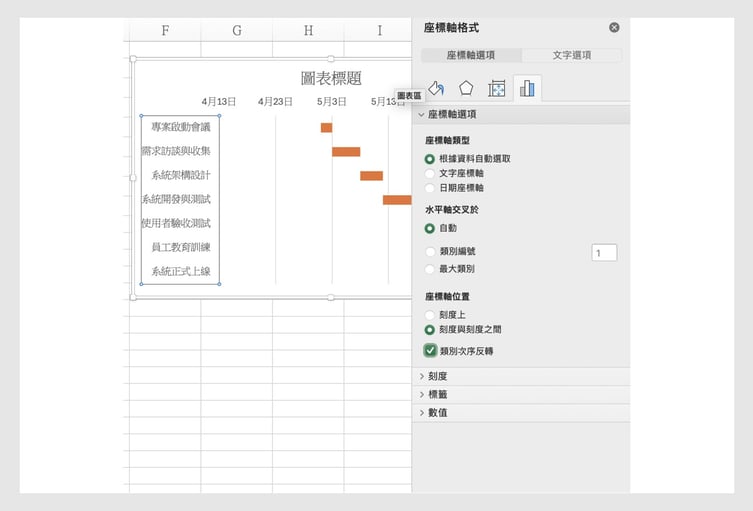This screenshot has height=511, width=753.
Task: Open the Size & Properties tab icon
Action: point(496,89)
